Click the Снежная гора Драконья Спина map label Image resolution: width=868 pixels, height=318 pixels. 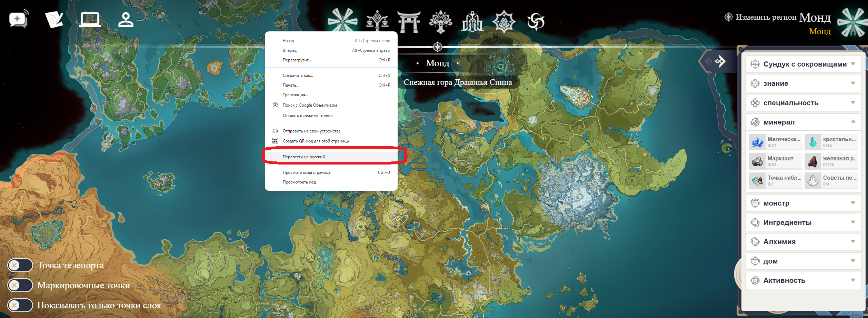coord(458,82)
